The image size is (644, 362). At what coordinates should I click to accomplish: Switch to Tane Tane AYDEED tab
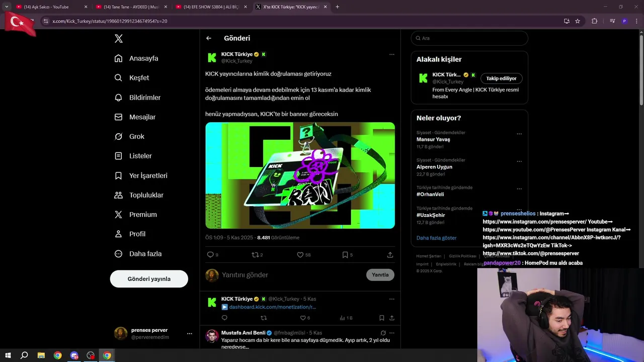[x=131, y=7]
